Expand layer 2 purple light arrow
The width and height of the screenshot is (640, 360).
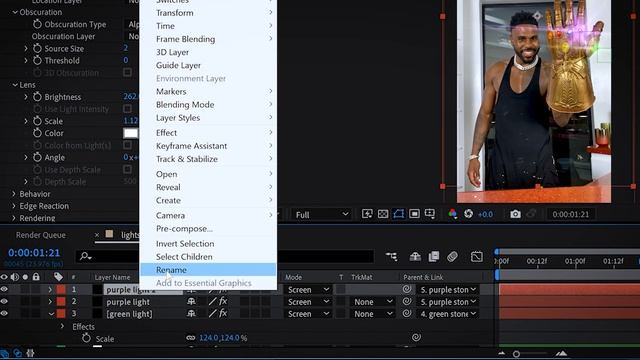point(50,302)
